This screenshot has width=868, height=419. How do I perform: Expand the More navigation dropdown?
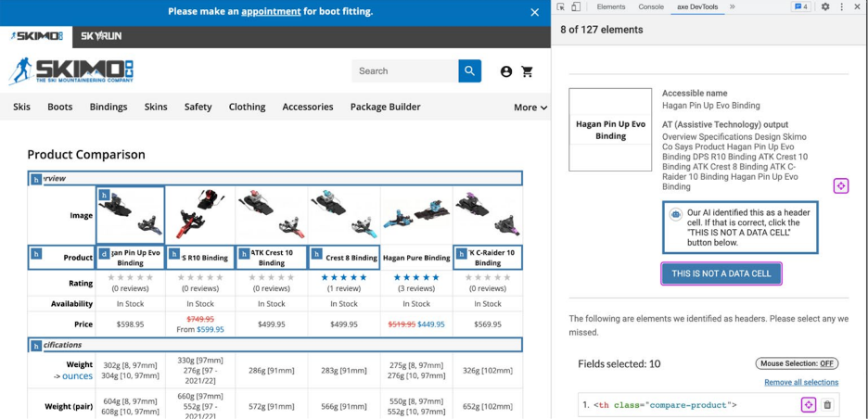click(x=530, y=108)
